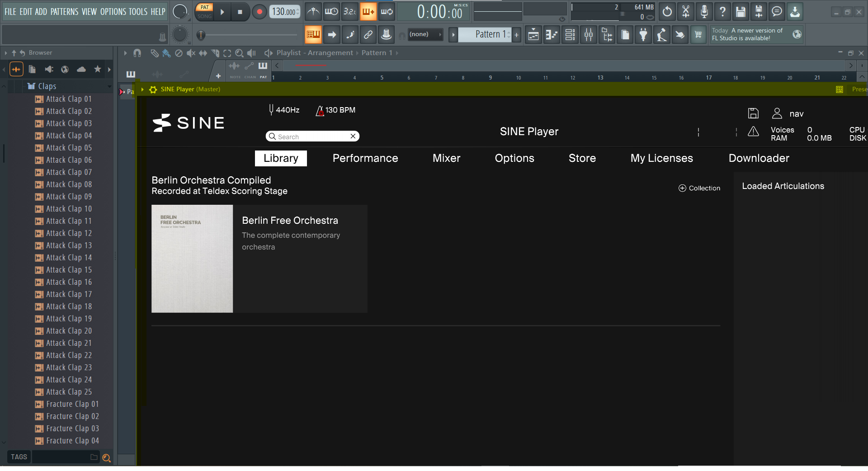Clear SINE search with X

click(x=353, y=136)
